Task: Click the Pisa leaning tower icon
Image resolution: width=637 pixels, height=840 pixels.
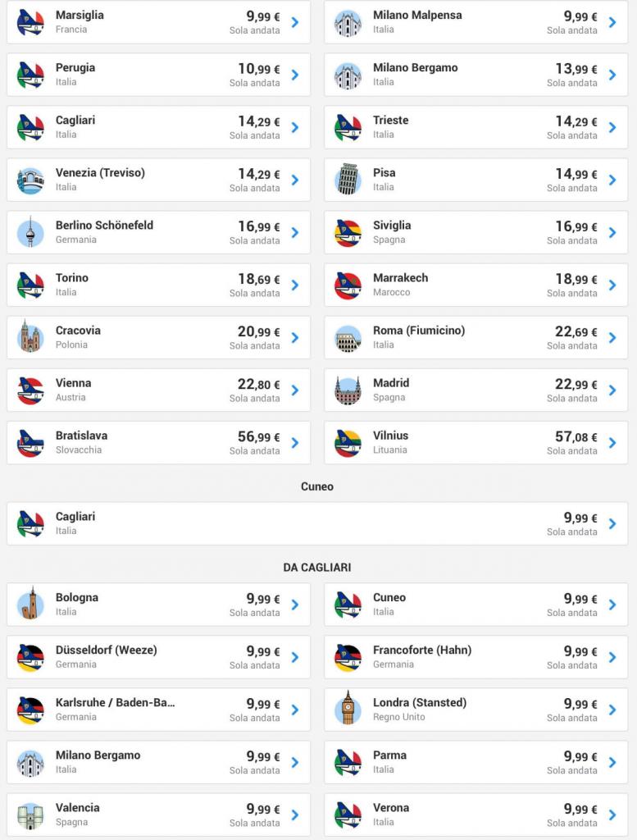Action: tap(348, 180)
